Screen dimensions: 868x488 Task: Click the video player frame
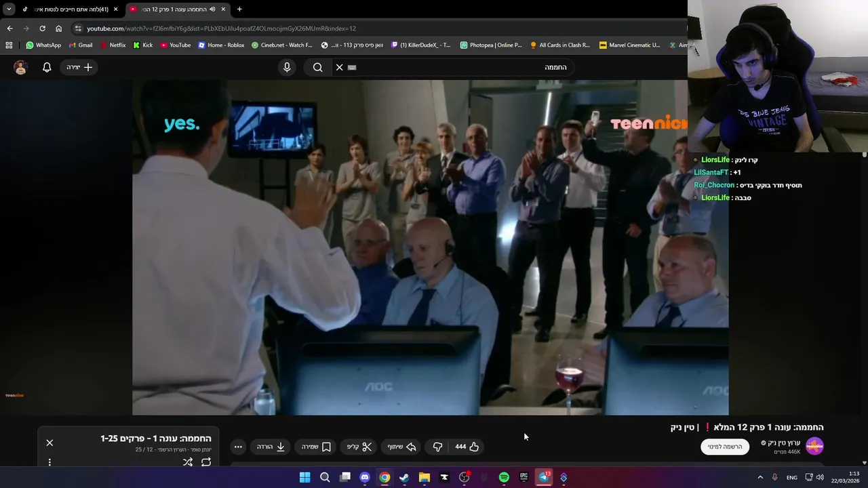click(x=430, y=247)
